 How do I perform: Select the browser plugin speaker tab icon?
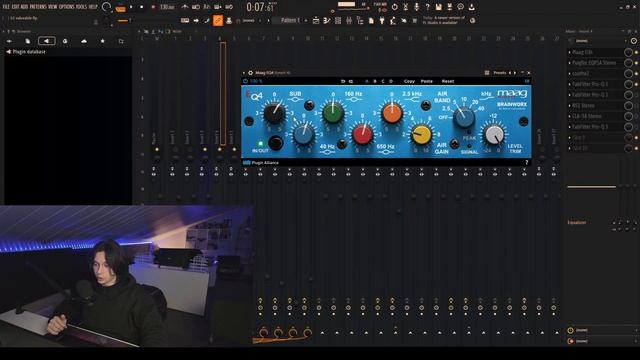[x=47, y=41]
